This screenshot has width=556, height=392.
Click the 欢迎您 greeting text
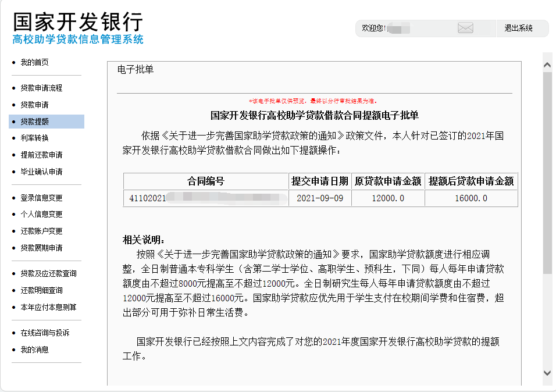click(374, 28)
